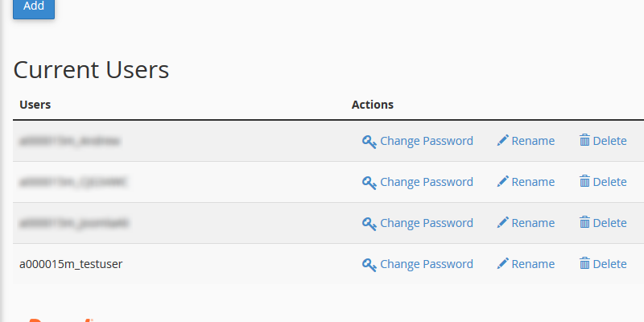Screen dimensions: 644x322
Task: Click the trash icon for a000015m_testuser
Action: [x=585, y=263]
